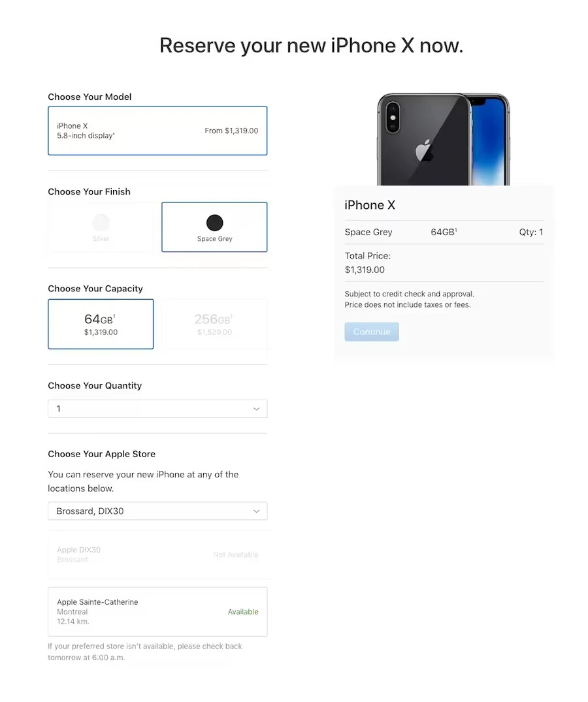Click the Silver color circle
Viewport: 588px width, 702px height.
coord(101,223)
